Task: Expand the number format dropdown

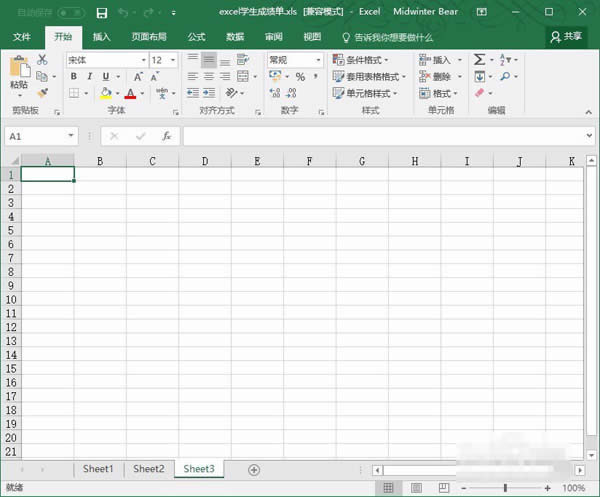Action: (319, 60)
